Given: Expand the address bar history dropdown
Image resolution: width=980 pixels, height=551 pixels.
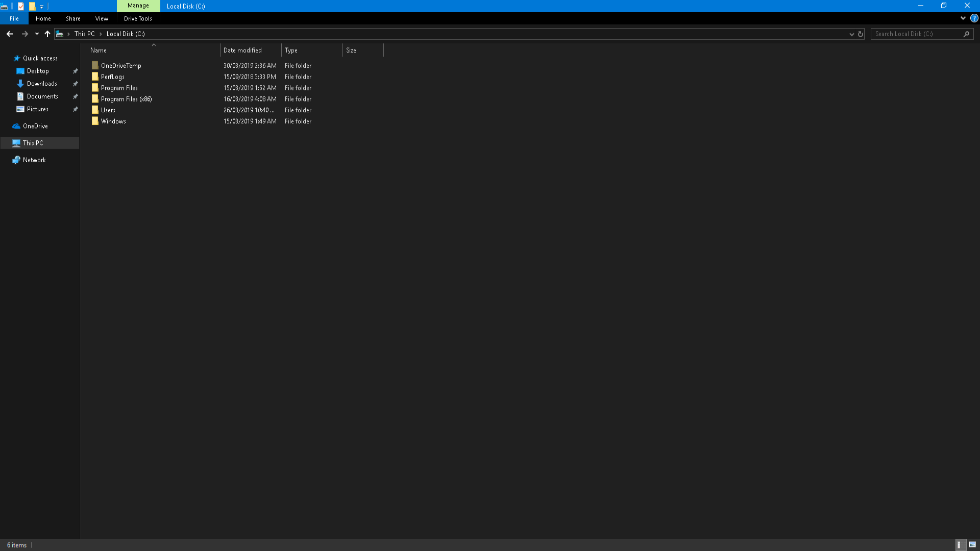Looking at the screenshot, I should click(x=851, y=34).
